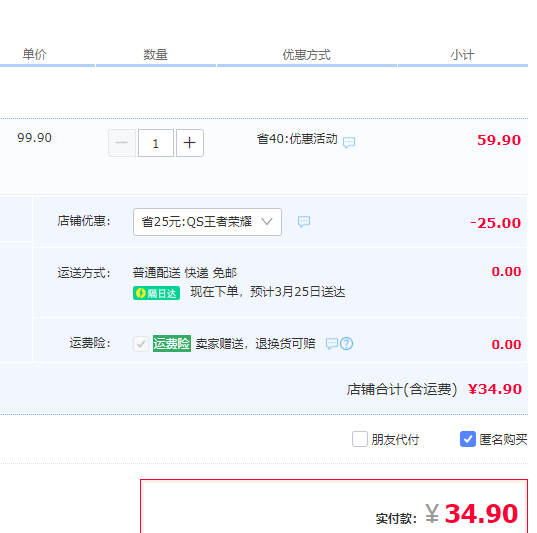Click the 数量 column header
Viewport: 537px width, 533px height.
(x=155, y=55)
